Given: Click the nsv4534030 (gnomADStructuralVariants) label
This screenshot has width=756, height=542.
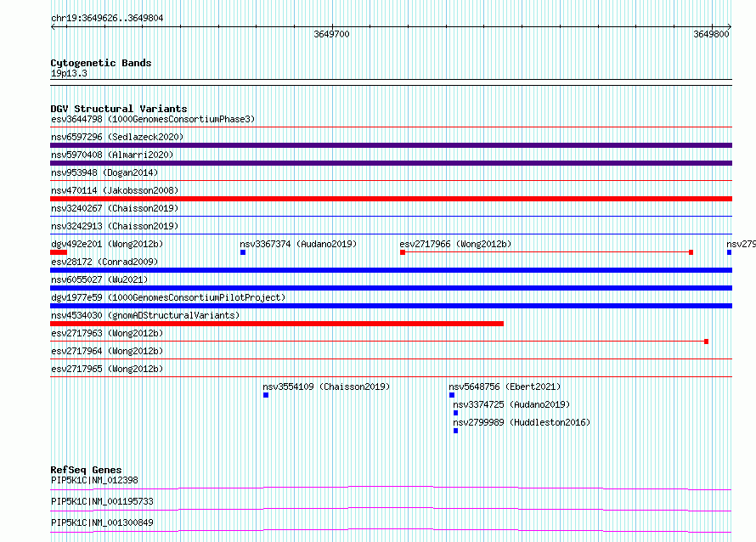Looking at the screenshot, I should [x=145, y=315].
